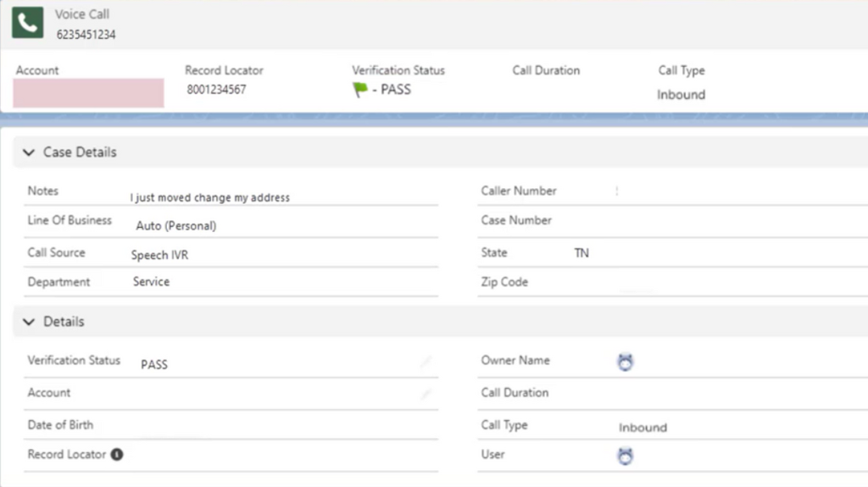Viewport: 868px width, 487px height.
Task: Click the TN state value
Action: click(581, 253)
